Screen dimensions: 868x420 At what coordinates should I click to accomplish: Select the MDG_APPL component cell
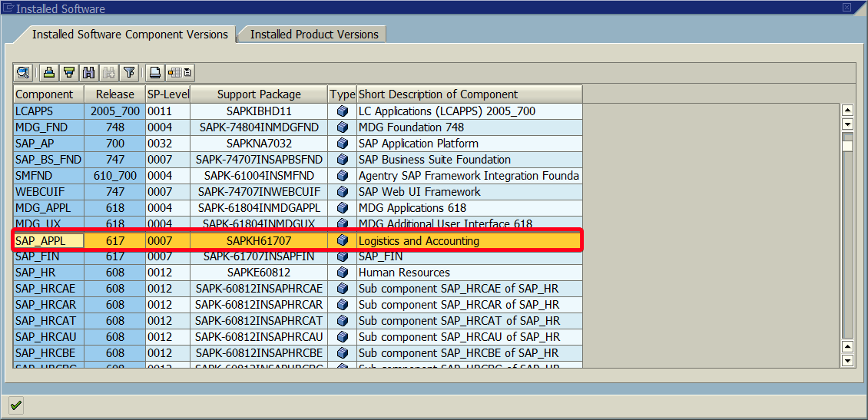[48, 208]
